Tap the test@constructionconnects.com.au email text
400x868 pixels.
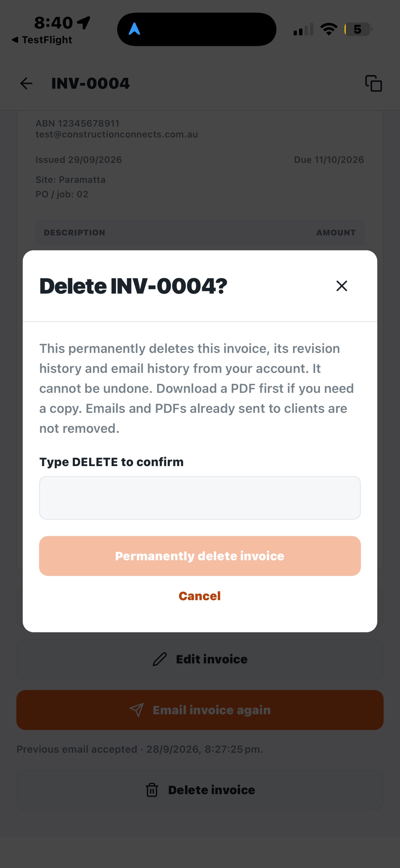coord(117,134)
